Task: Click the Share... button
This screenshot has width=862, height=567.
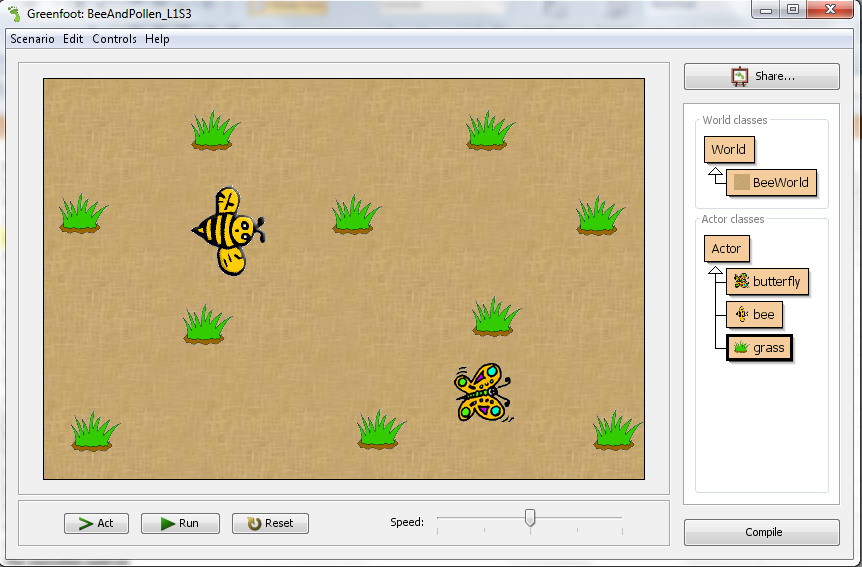Action: (x=761, y=76)
